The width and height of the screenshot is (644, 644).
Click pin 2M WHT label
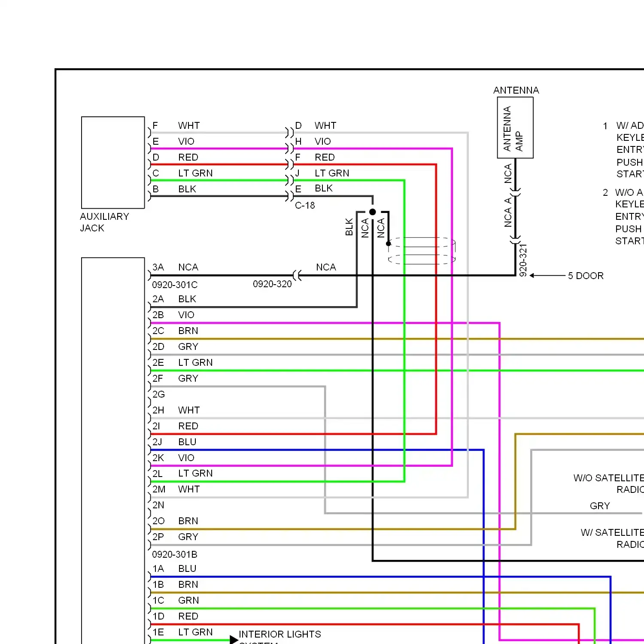pos(176,489)
